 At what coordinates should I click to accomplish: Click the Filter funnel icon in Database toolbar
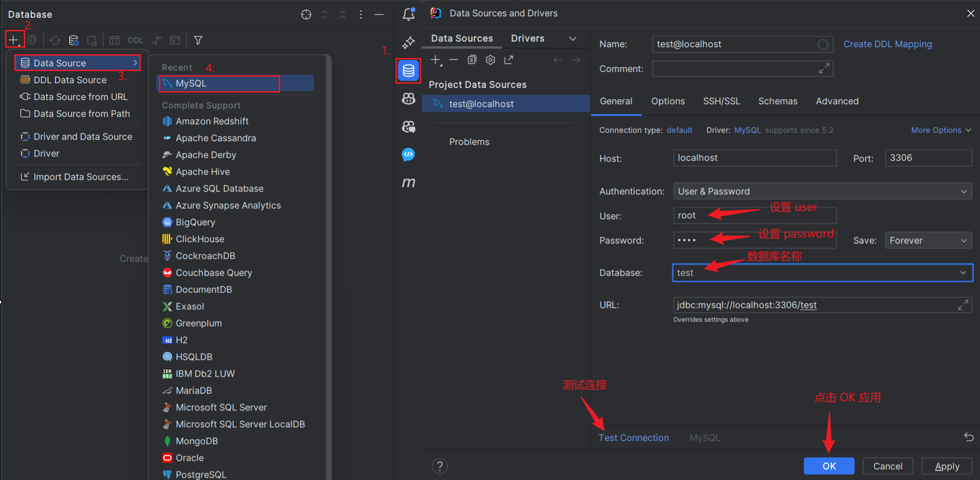coord(198,40)
